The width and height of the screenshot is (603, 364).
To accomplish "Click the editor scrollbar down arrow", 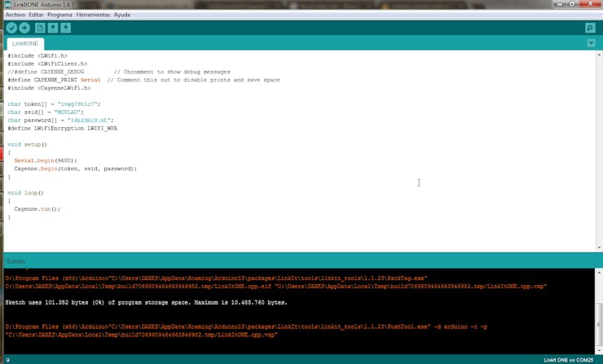I will (x=599, y=248).
